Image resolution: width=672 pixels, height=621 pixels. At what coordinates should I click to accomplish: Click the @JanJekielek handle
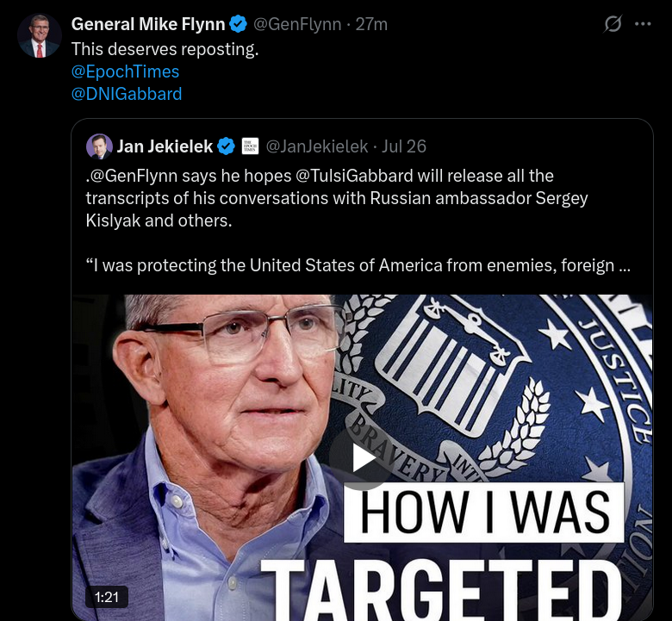click(317, 146)
